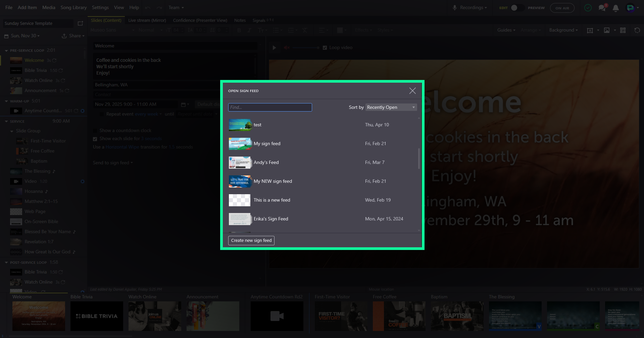Viewport: 644px width, 338px height.
Task: Open the Sort by Recently Open dropdown
Action: tap(391, 107)
